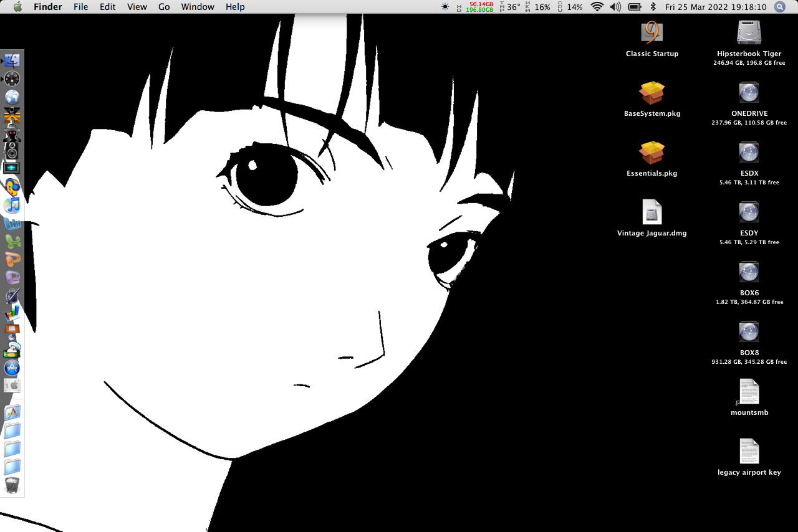Select the ESDX volume icon
The image size is (798, 532).
[749, 153]
